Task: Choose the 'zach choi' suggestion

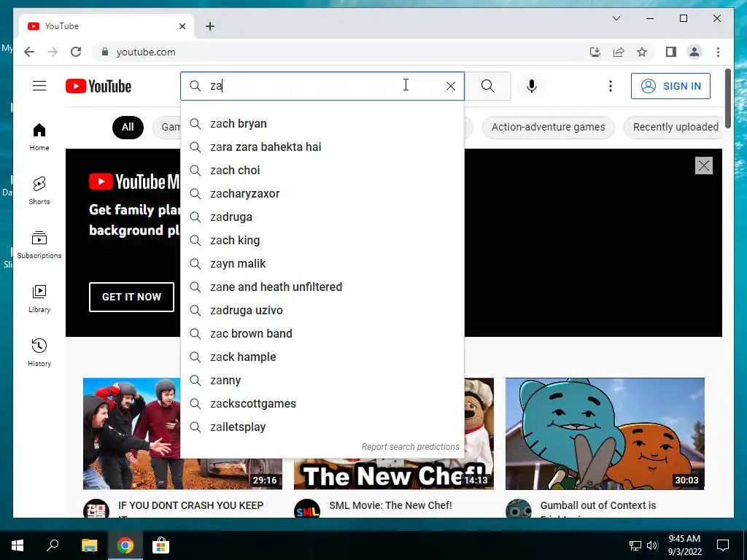Action: [322, 171]
